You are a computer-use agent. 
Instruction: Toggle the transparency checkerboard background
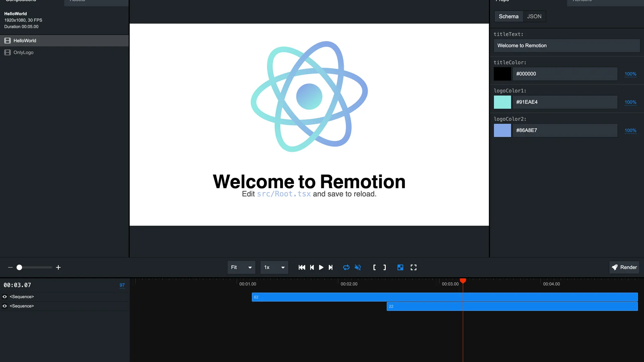click(400, 267)
